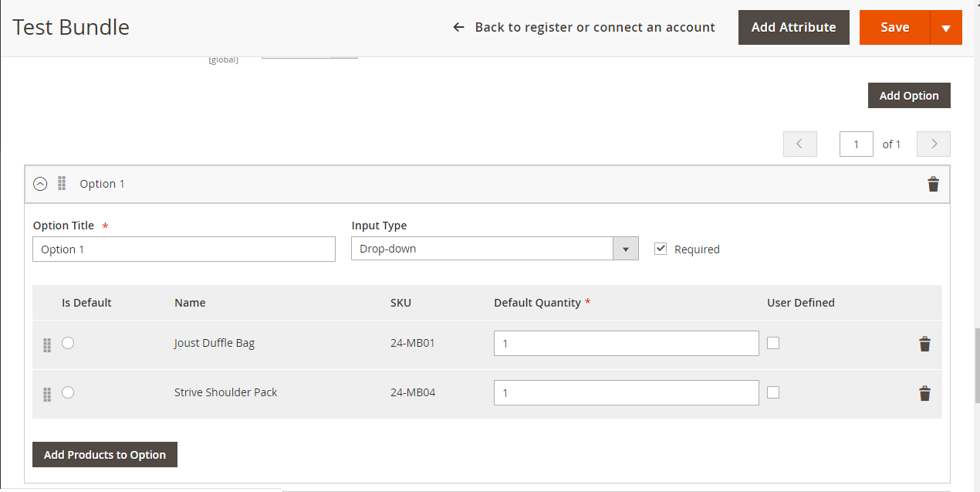Set Strive Shoulder Pack as default
The width and height of the screenshot is (980, 492).
[x=68, y=392]
